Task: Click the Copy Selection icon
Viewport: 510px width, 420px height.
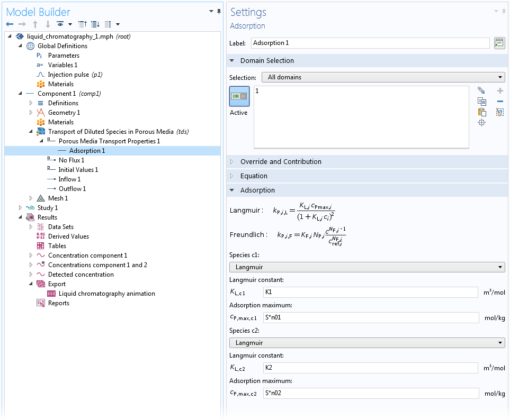Action: (481, 101)
